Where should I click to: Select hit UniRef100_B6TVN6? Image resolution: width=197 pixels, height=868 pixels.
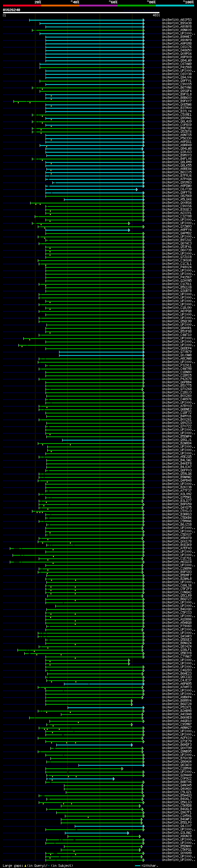[177, 88]
